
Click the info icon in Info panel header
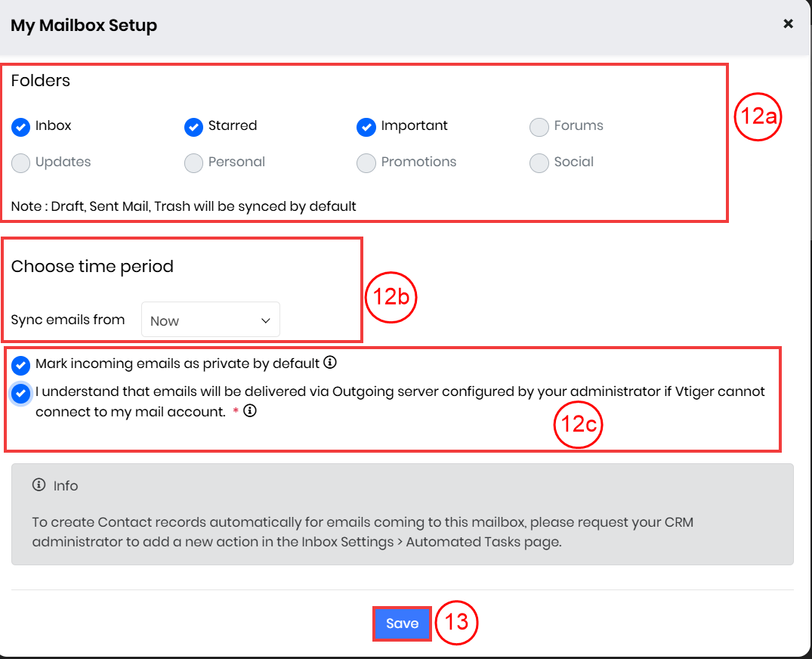[39, 485]
